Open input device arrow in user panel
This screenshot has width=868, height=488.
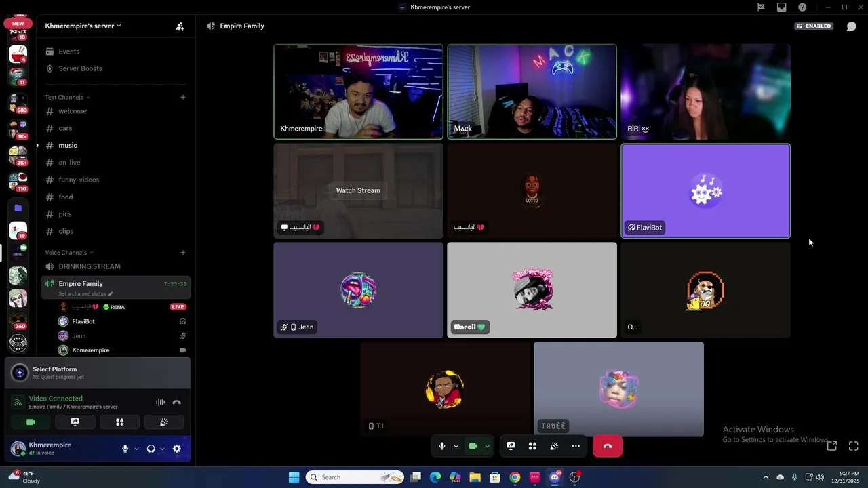136,449
